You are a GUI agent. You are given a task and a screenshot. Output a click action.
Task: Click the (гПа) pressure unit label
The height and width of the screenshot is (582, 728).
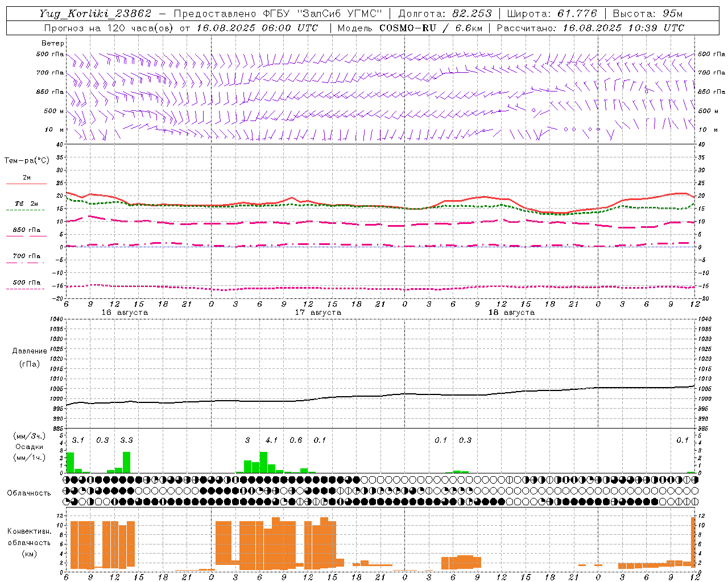click(30, 364)
